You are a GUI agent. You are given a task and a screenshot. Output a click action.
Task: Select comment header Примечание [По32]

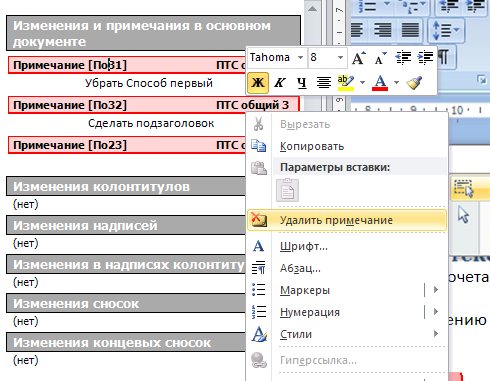click(70, 105)
